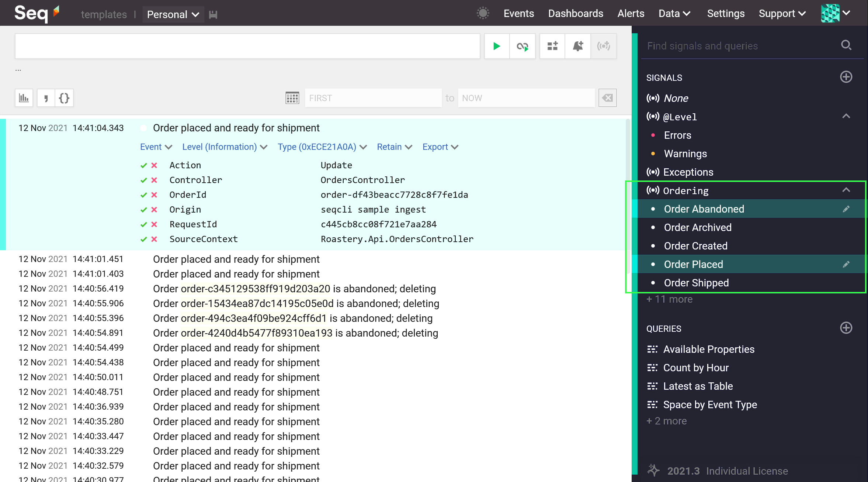868x482 pixels.
Task: Collapse the @Level signal group
Action: [846, 116]
